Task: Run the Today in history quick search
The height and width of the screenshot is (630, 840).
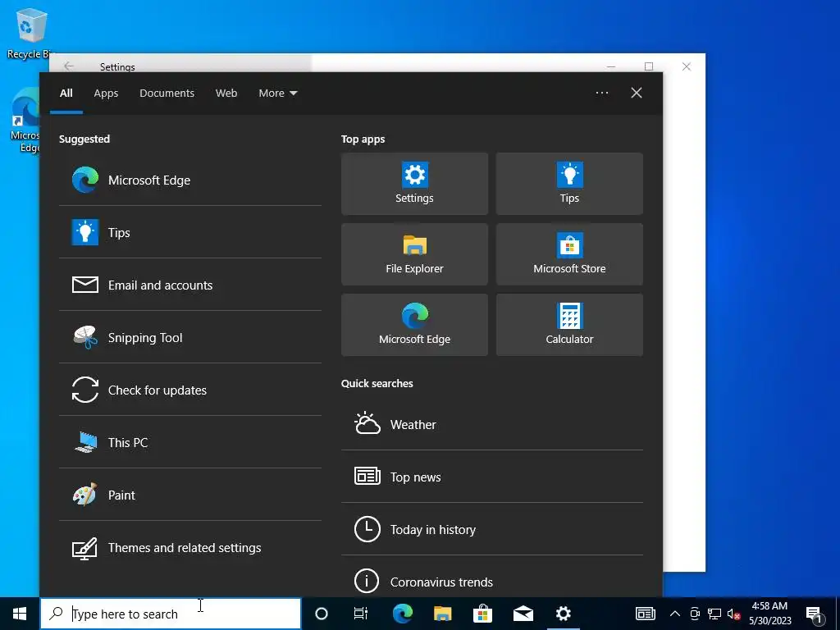Action: (x=492, y=529)
